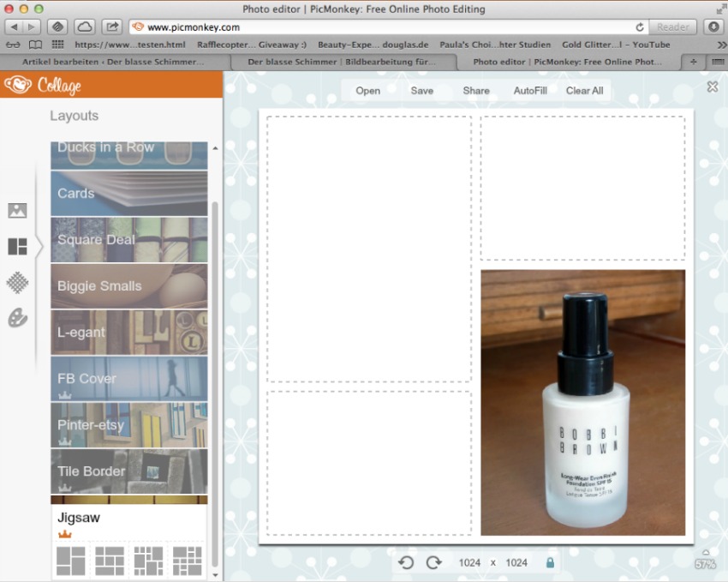
Task: Open Top Sites grid icon
Action: coord(57,45)
